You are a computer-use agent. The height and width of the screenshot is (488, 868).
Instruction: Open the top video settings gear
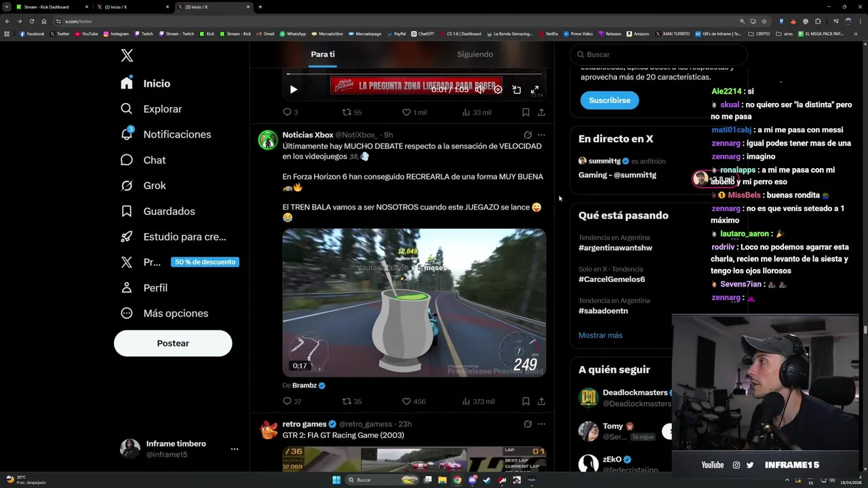(x=498, y=89)
